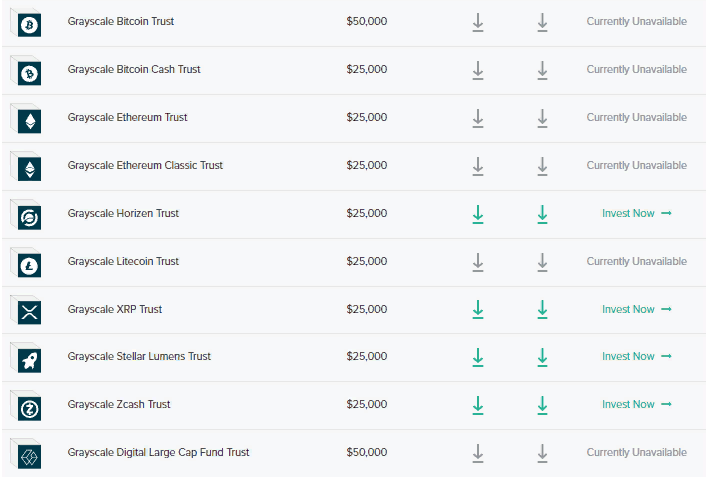Viewport: 714px width, 484px height.
Task: Open Invest Now for Stellar Lumens Trust
Action: [x=636, y=356]
